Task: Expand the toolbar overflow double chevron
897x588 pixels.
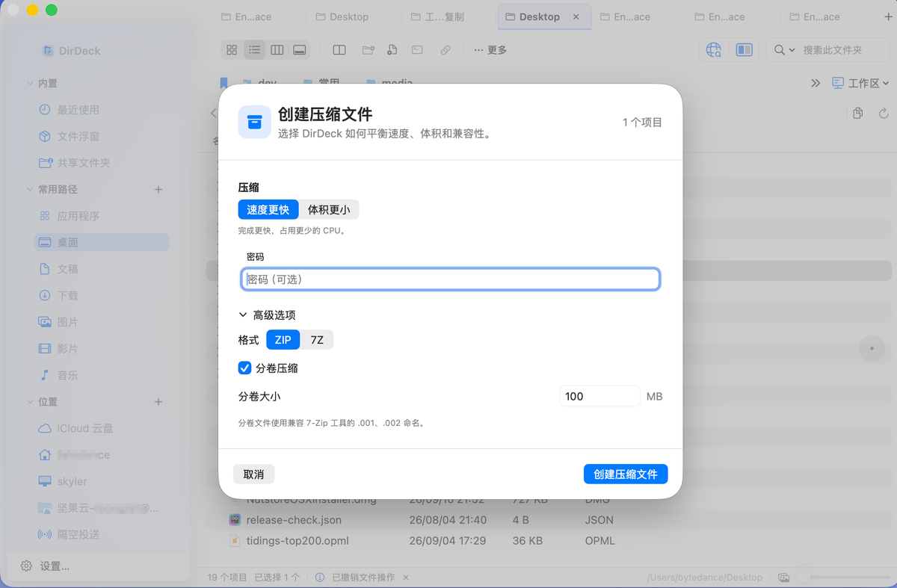Action: pos(816,83)
